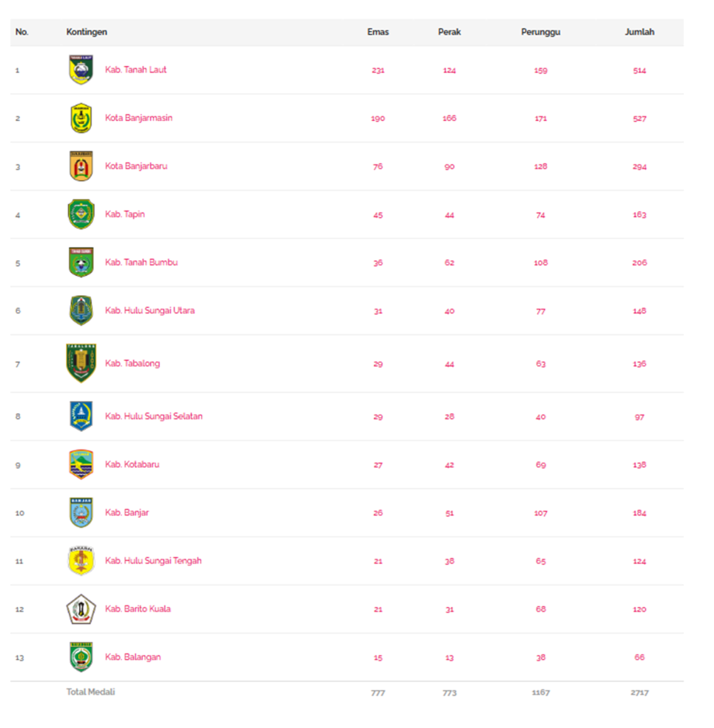The image size is (714, 728).
Task: Click the Kab. Hulu Sungai Utara emblem
Action: click(x=81, y=311)
